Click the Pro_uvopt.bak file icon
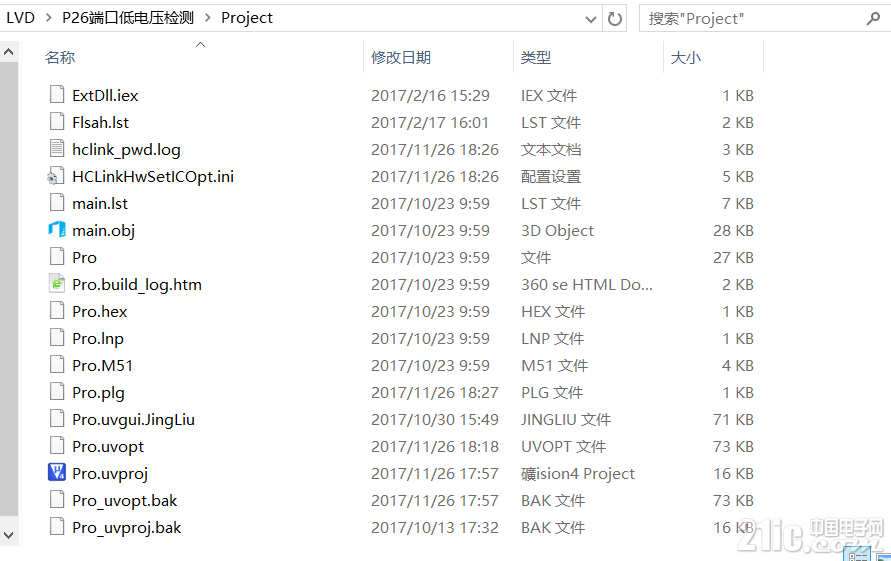 click(x=57, y=500)
